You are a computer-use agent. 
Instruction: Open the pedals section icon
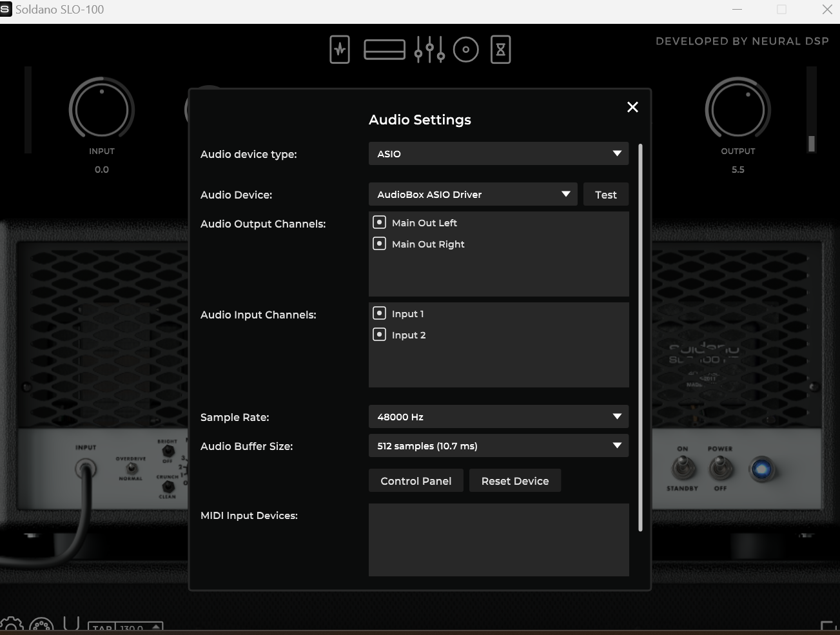340,50
